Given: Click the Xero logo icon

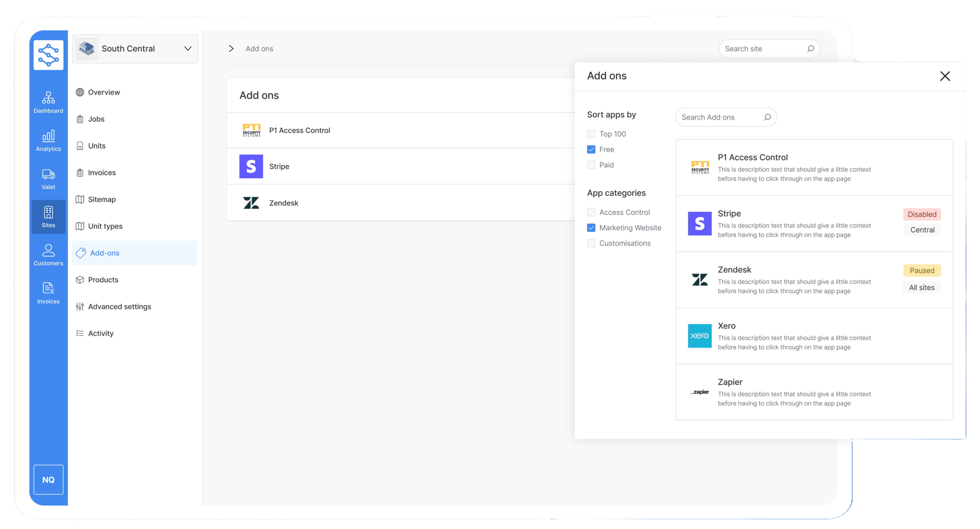Looking at the screenshot, I should [700, 336].
